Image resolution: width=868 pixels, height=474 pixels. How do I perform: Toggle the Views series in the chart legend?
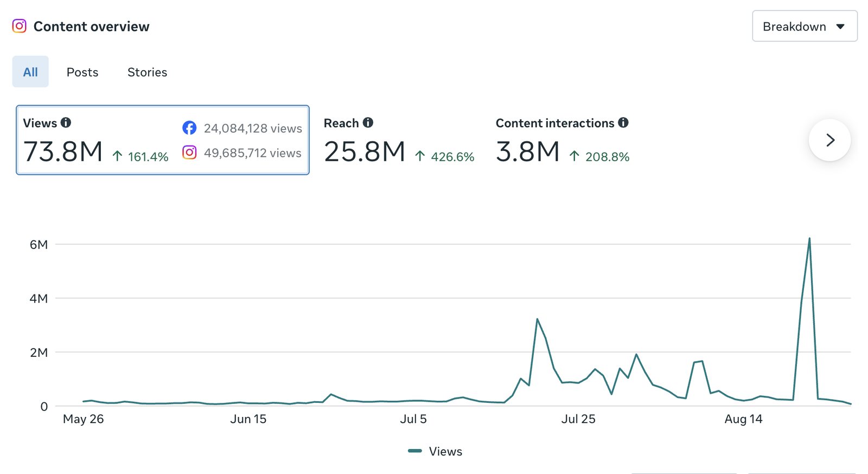pyautogui.click(x=435, y=451)
